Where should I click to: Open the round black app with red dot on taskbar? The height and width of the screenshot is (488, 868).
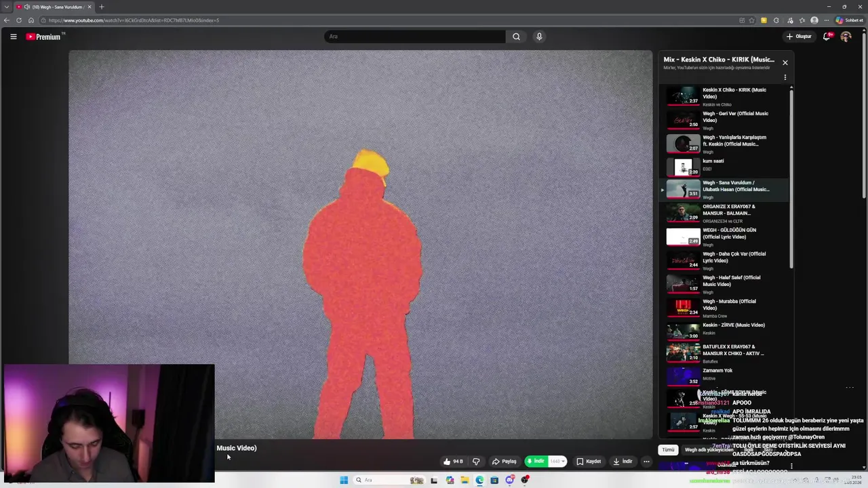(525, 480)
